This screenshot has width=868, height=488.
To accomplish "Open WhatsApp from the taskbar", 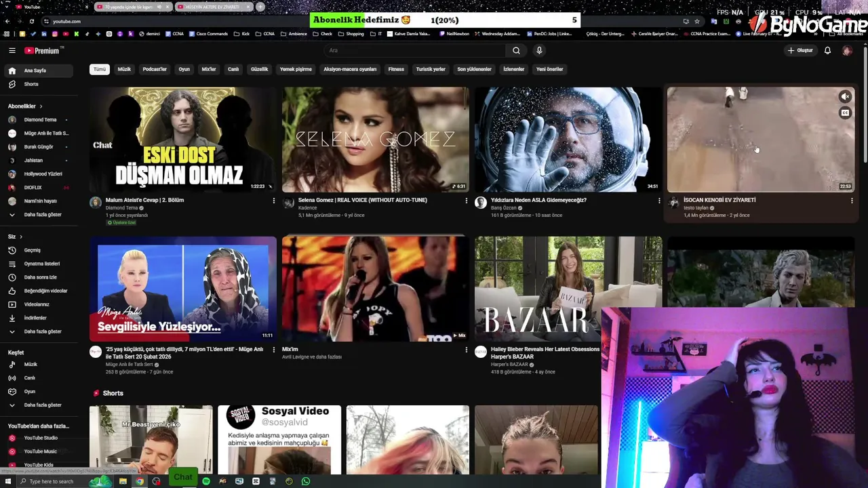I will [x=306, y=481].
